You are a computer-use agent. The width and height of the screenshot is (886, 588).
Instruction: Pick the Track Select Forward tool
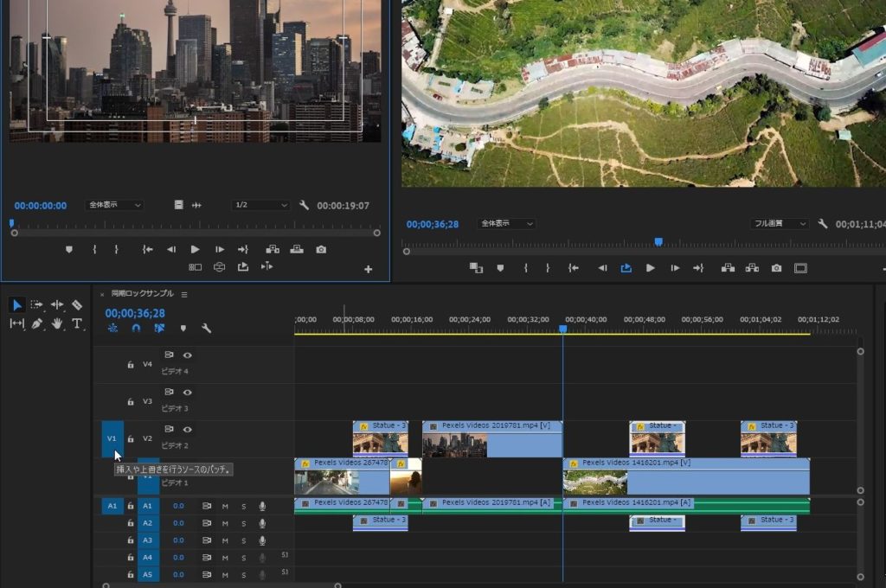pyautogui.click(x=37, y=304)
